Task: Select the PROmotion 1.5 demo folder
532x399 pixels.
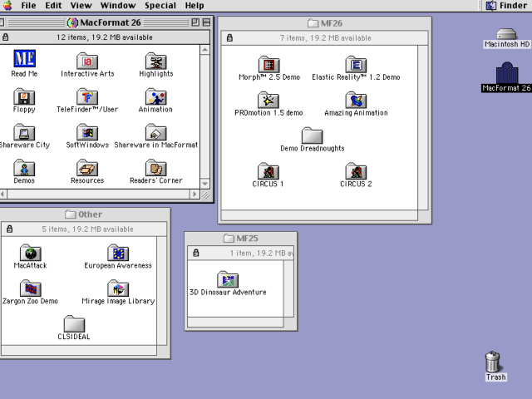Action: pos(268,100)
